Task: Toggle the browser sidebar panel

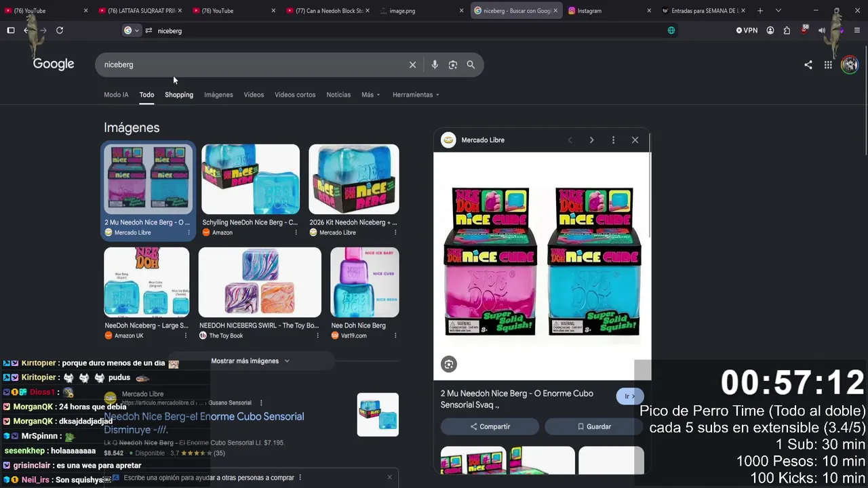Action: [11, 30]
